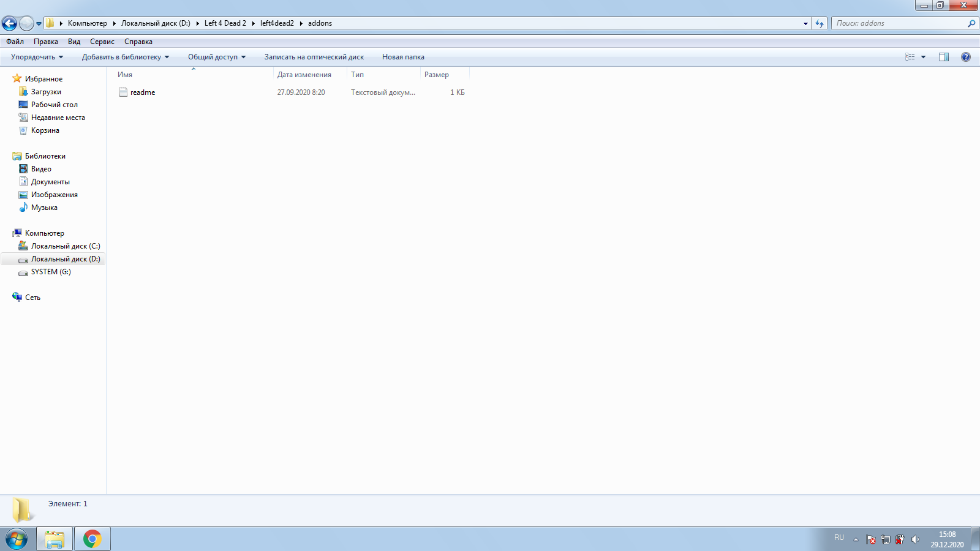The width and height of the screenshot is (980, 551).
Task: Select 'Библиотеки' in the navigation pane
Action: click(45, 156)
